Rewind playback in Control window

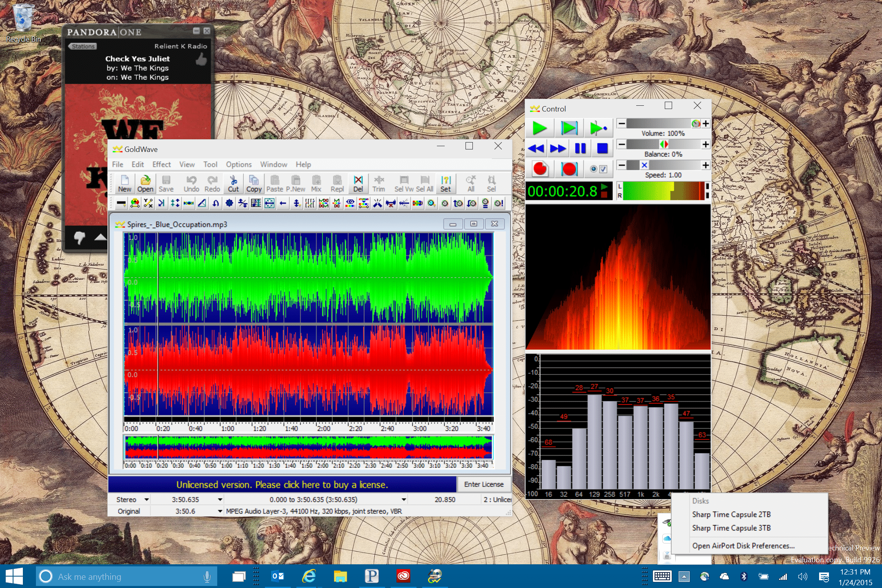click(x=536, y=148)
